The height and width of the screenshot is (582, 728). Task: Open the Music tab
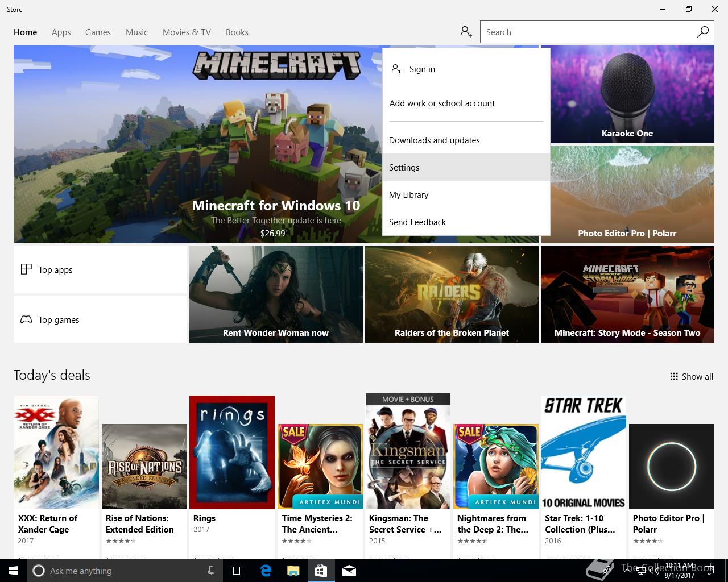click(136, 32)
